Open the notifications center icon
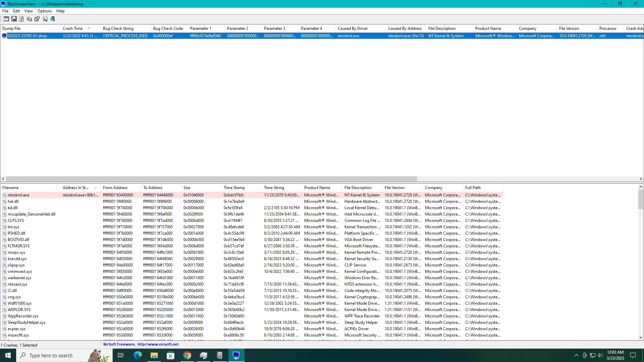Screen dimensions: 644x362 pos(633,355)
